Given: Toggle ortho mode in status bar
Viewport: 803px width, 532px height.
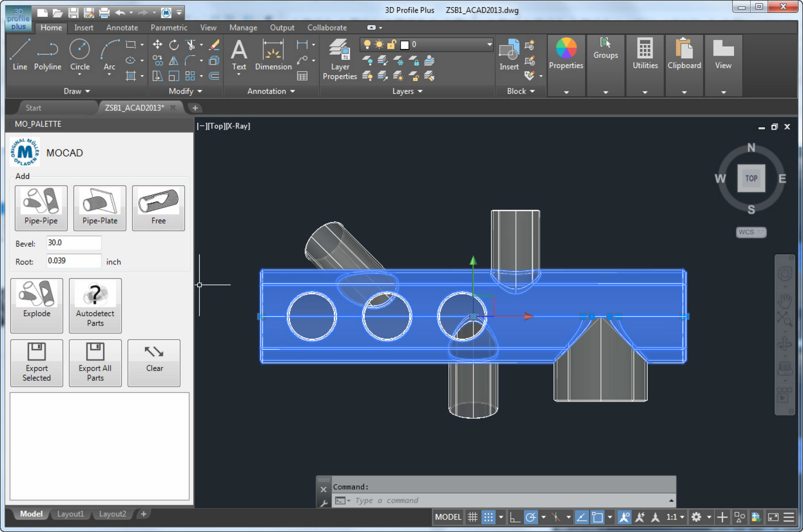Looking at the screenshot, I should coord(515,517).
